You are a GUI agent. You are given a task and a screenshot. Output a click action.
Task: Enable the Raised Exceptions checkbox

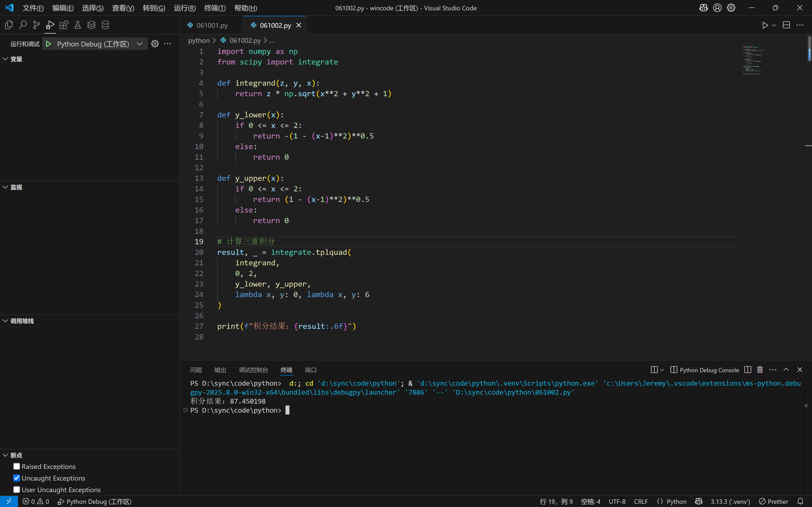[17, 467]
